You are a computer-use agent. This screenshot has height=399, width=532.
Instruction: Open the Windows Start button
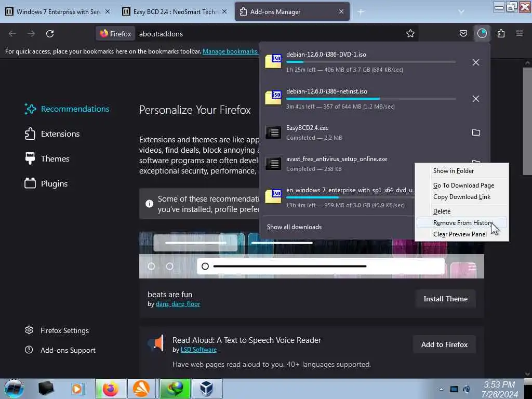click(x=14, y=389)
